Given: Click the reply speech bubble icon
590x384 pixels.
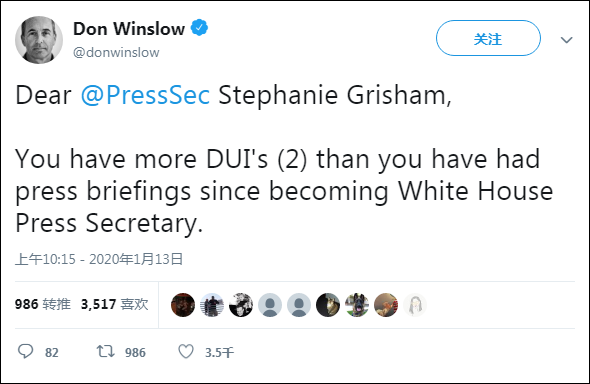Looking at the screenshot, I should [x=26, y=352].
